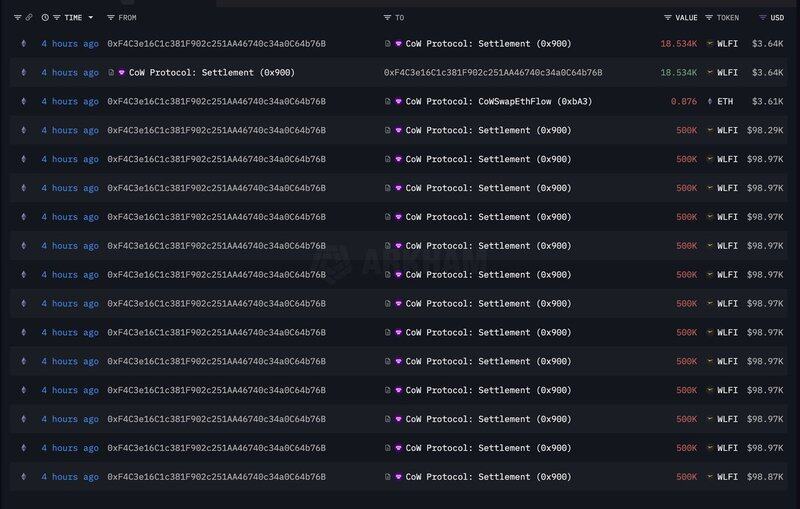Viewport: 800px width, 509px height.
Task: Open the FROM column filter
Action: [x=111, y=18]
